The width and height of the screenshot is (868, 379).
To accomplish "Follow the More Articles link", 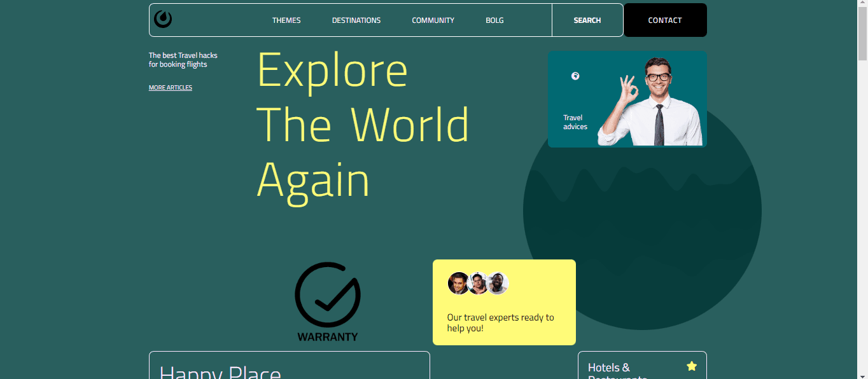I will pos(170,88).
